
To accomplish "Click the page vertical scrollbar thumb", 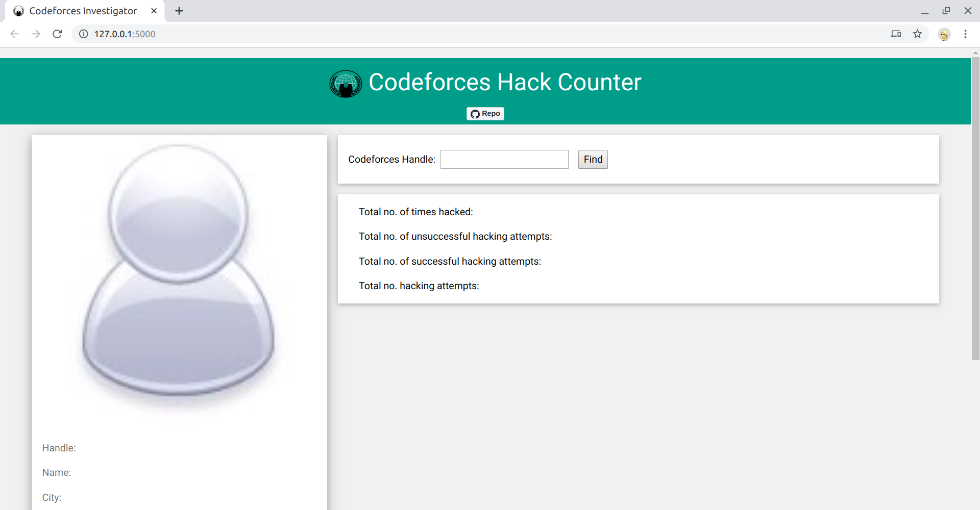I will tap(975, 209).
